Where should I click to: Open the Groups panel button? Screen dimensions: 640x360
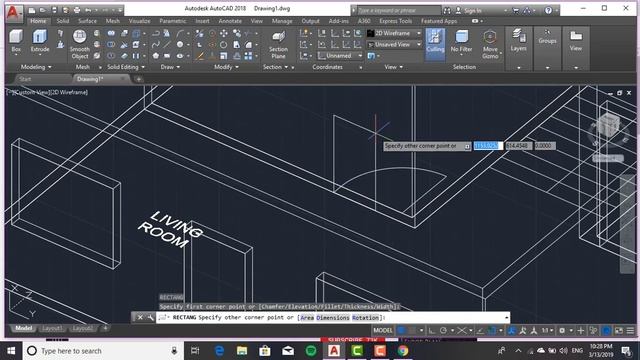point(547,48)
